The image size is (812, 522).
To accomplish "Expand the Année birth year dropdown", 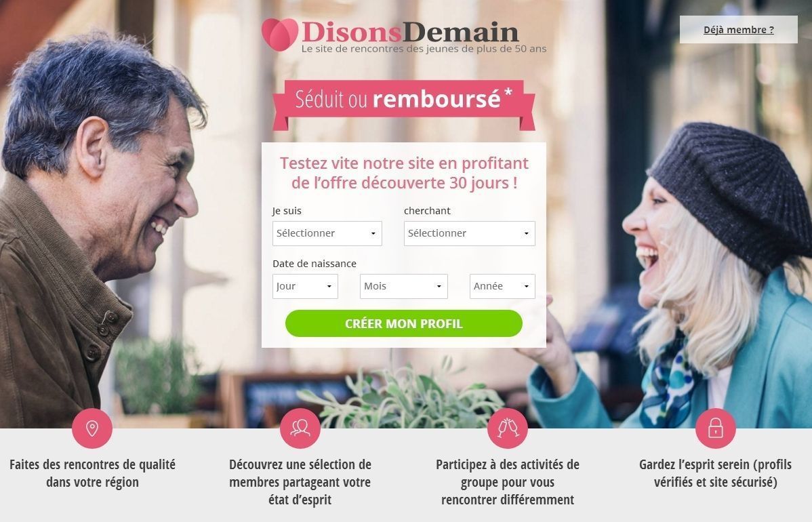I will point(502,286).
